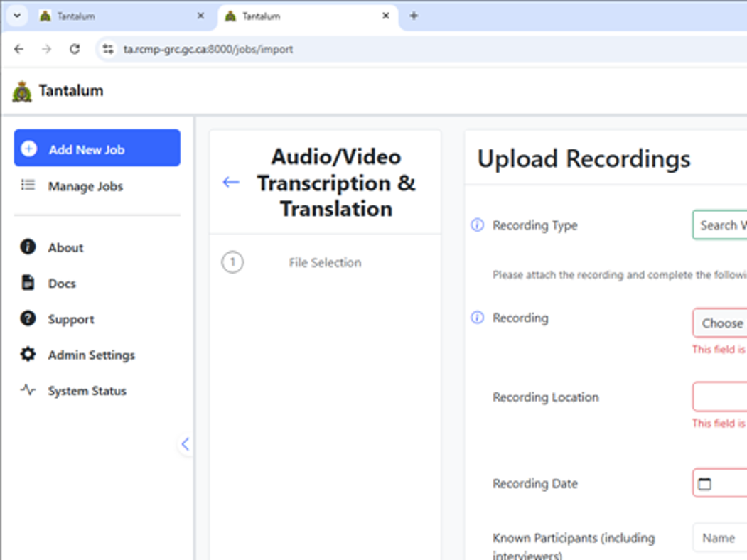Image resolution: width=747 pixels, height=560 pixels.
Task: Open the Docs document icon
Action: tap(28, 282)
